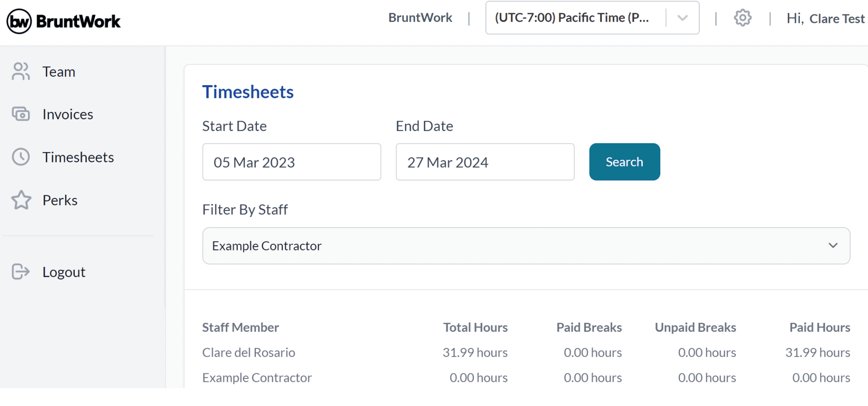
Task: Open Timesheets via the clock icon
Action: pyautogui.click(x=20, y=157)
